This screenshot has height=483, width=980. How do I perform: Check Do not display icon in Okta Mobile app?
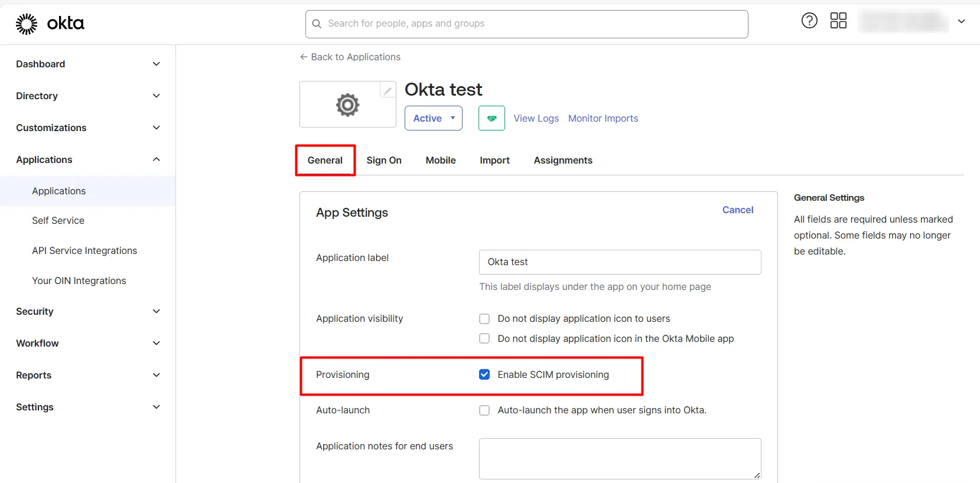(x=484, y=338)
